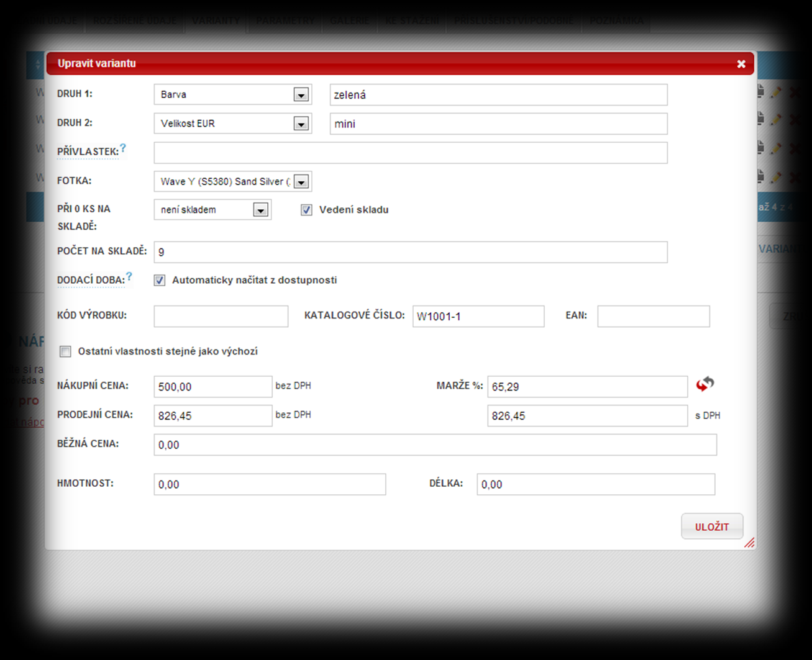
Task: Click the 'mini' value field
Action: 499,124
